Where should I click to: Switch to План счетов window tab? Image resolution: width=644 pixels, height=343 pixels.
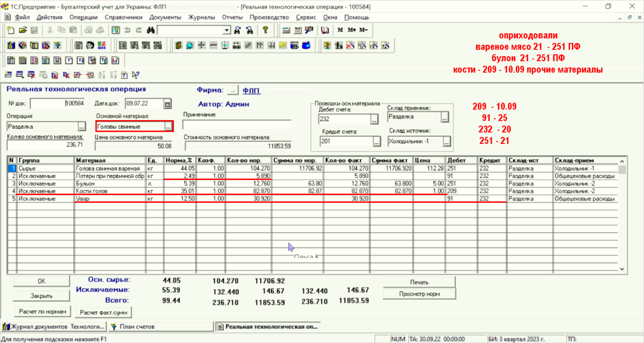tap(160, 326)
